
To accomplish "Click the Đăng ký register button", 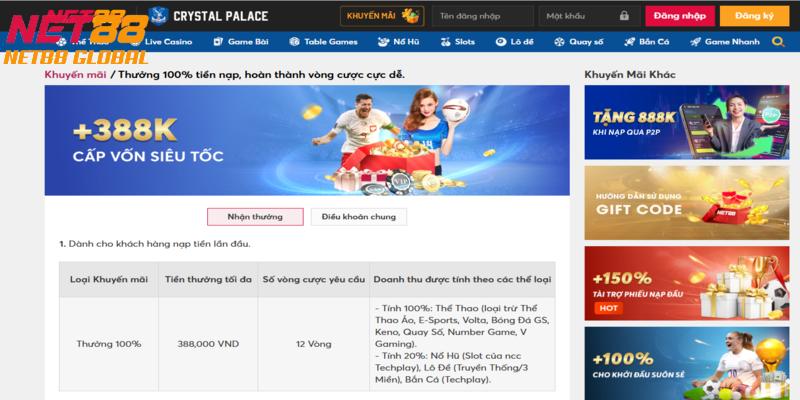I will pyautogui.click(x=754, y=16).
